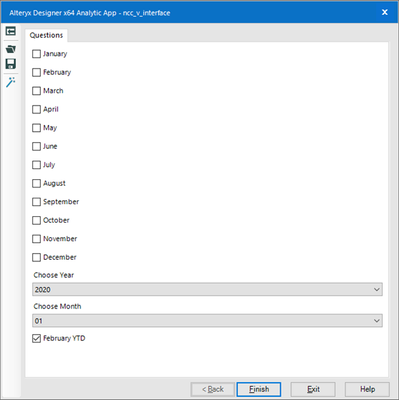Click the magic wand icon
The width and height of the screenshot is (399, 400).
(x=11, y=82)
